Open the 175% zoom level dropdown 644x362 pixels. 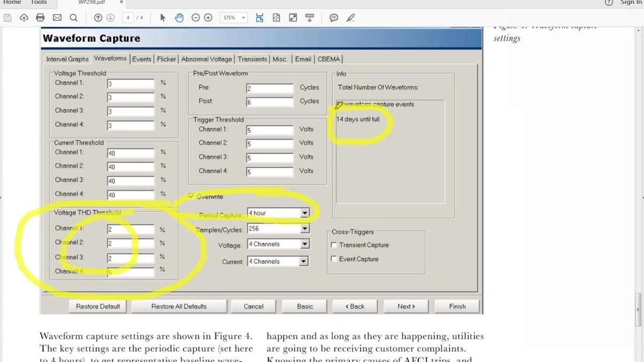point(233,18)
